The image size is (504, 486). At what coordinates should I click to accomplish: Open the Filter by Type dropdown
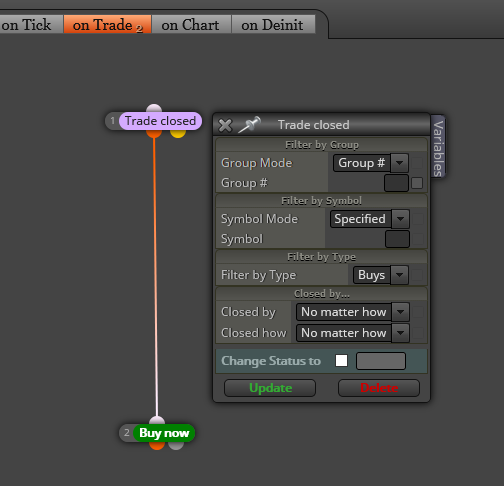point(381,275)
